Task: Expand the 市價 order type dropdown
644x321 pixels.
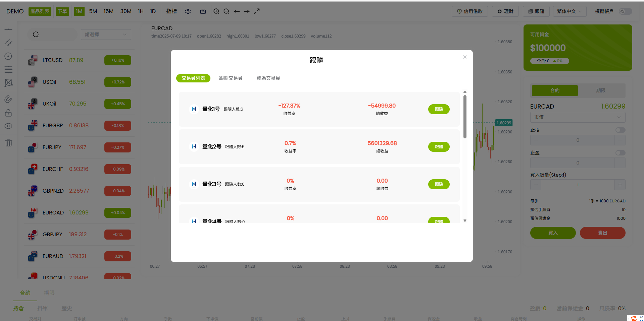Action: tap(578, 117)
